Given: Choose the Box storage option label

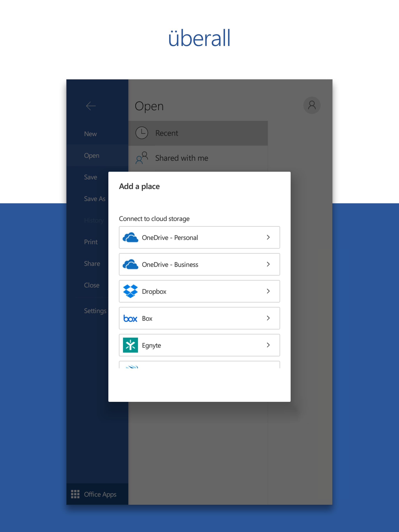Looking at the screenshot, I should 147,318.
